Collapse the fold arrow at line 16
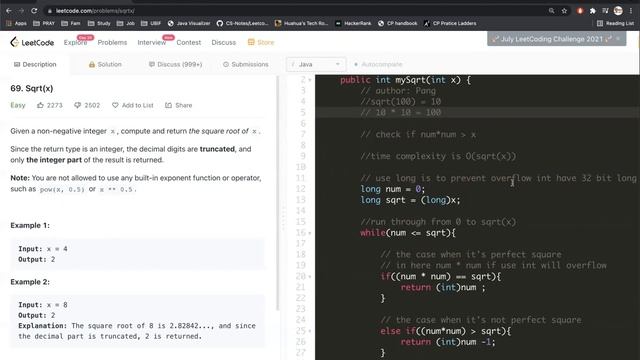This screenshot has height=360, width=640. (310, 233)
